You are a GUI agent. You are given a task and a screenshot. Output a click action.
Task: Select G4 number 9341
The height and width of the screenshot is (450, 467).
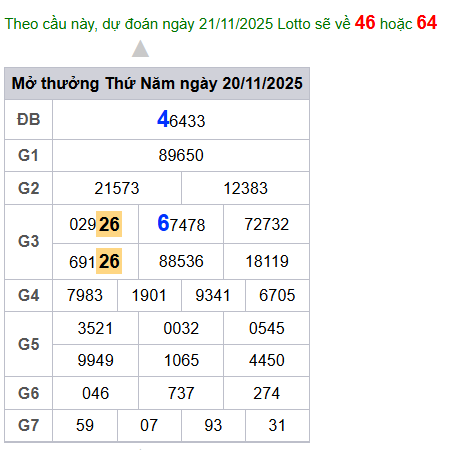213,295
